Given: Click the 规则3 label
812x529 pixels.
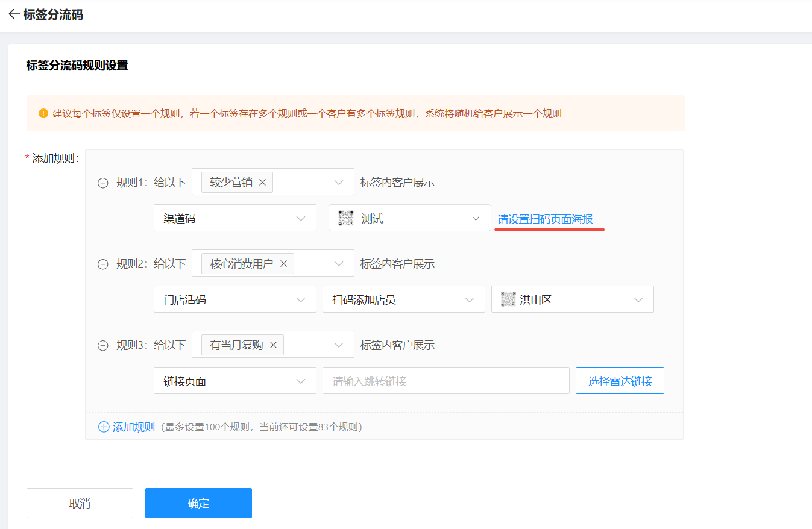Looking at the screenshot, I should (132, 345).
